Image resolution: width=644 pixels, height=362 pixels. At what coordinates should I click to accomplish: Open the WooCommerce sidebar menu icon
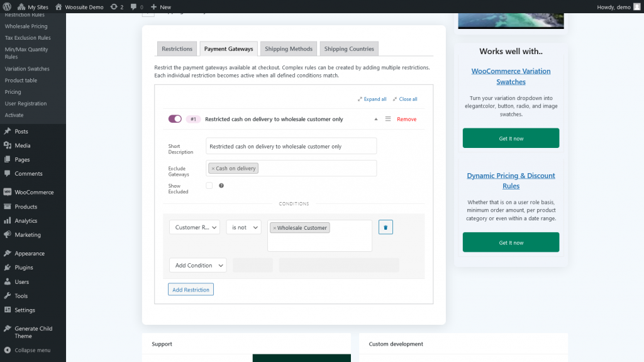(x=7, y=193)
